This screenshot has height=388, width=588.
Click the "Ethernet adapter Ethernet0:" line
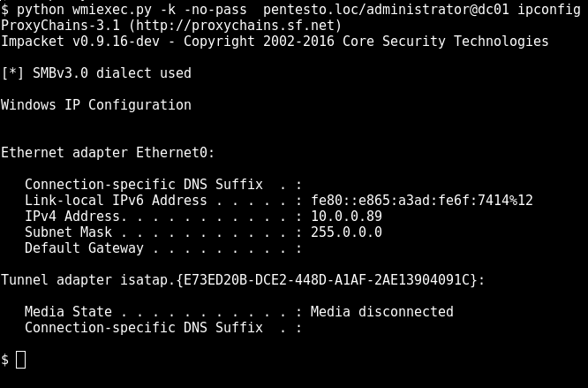(x=108, y=153)
